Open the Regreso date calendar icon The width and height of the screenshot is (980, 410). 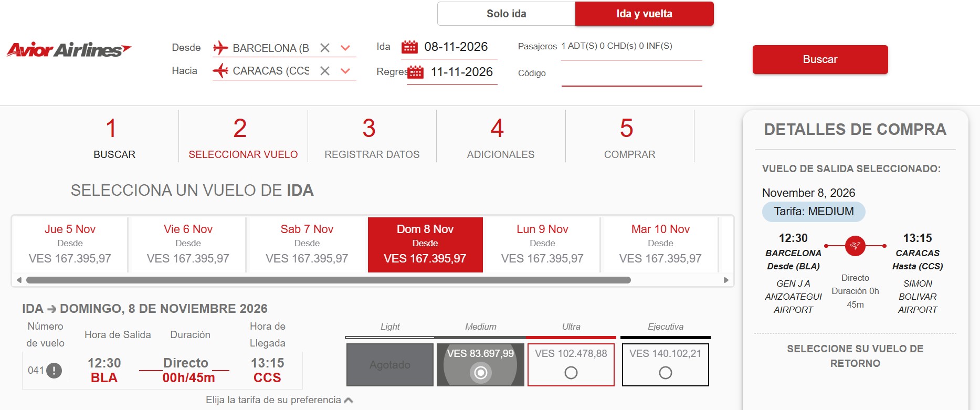[416, 72]
